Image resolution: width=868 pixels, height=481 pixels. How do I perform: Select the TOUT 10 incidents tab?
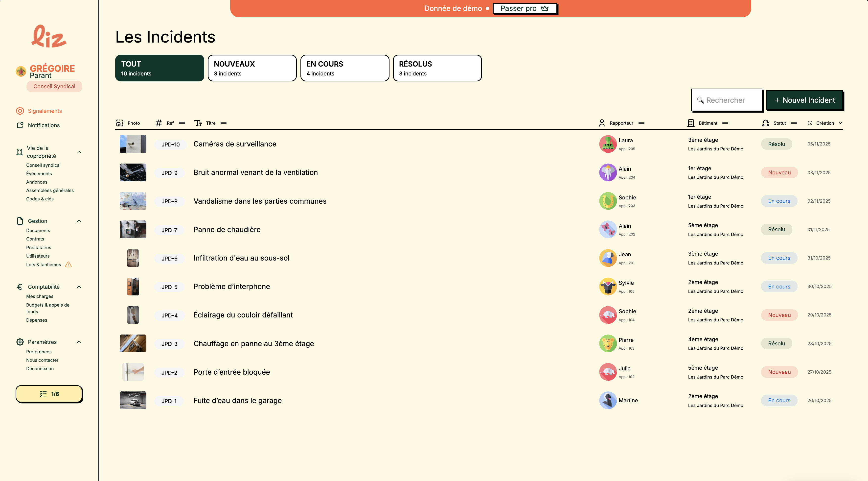pos(160,68)
